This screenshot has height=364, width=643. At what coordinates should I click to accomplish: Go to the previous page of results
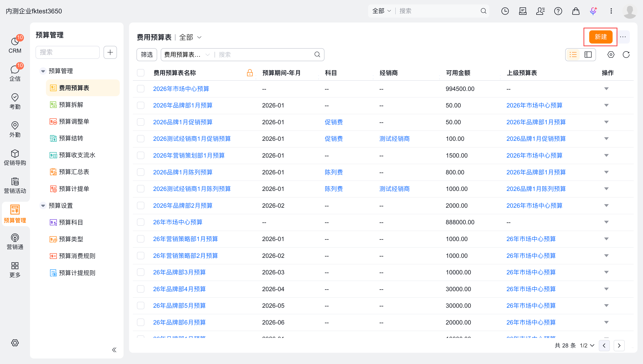point(604,346)
